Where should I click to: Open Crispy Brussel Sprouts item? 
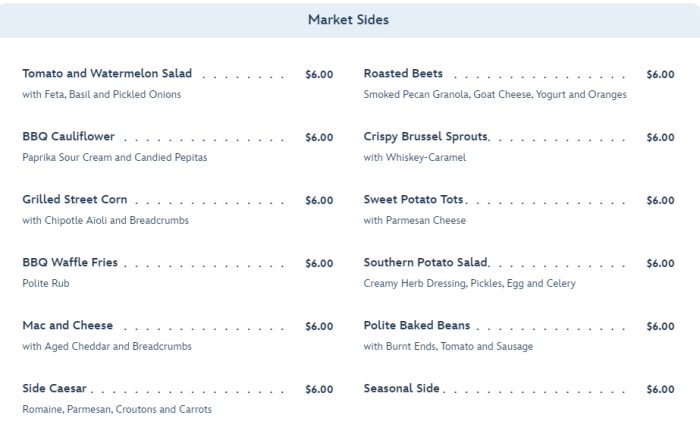[x=425, y=137]
